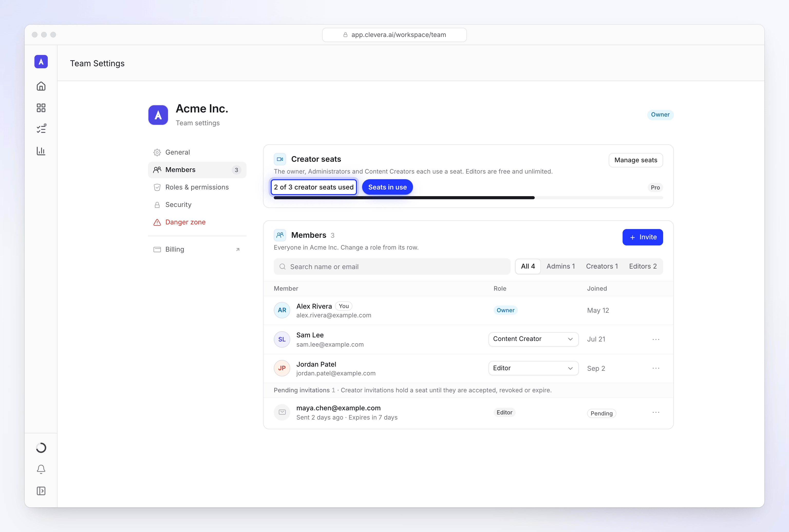Screen dimensions: 789x532
Task: Click the creator seats progress bar
Action: click(468, 198)
